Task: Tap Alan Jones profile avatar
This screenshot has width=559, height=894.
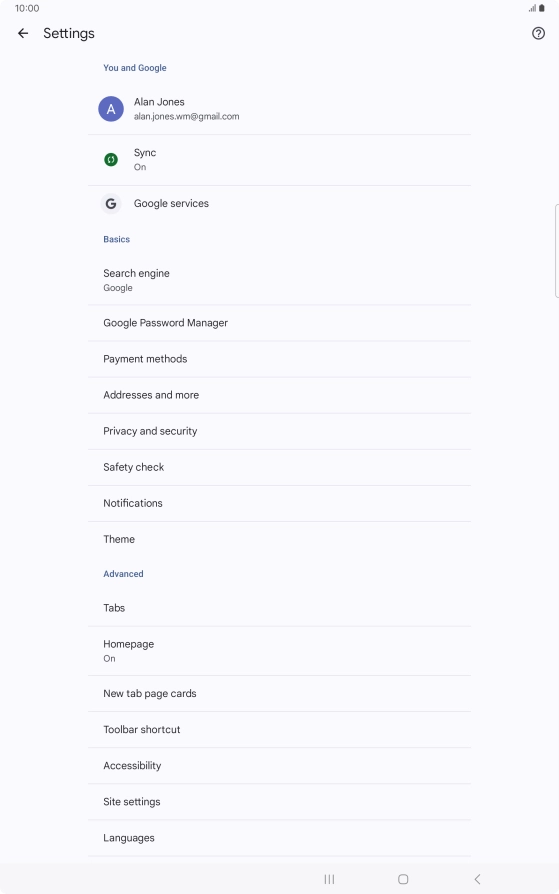Action: (x=111, y=109)
